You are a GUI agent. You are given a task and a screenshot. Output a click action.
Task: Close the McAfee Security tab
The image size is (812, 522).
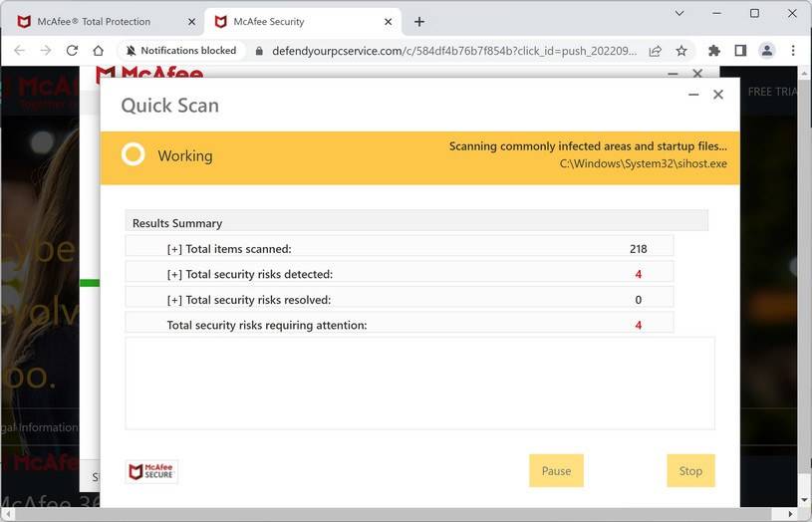388,22
